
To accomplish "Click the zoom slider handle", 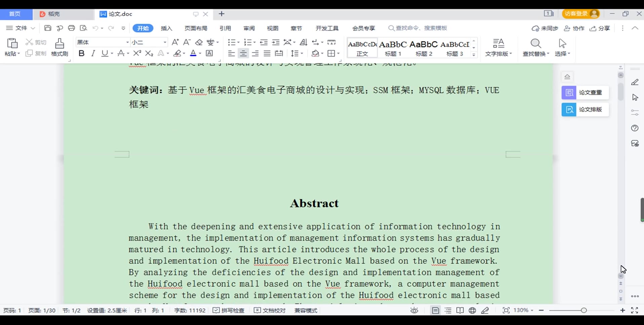I will (x=584, y=310).
